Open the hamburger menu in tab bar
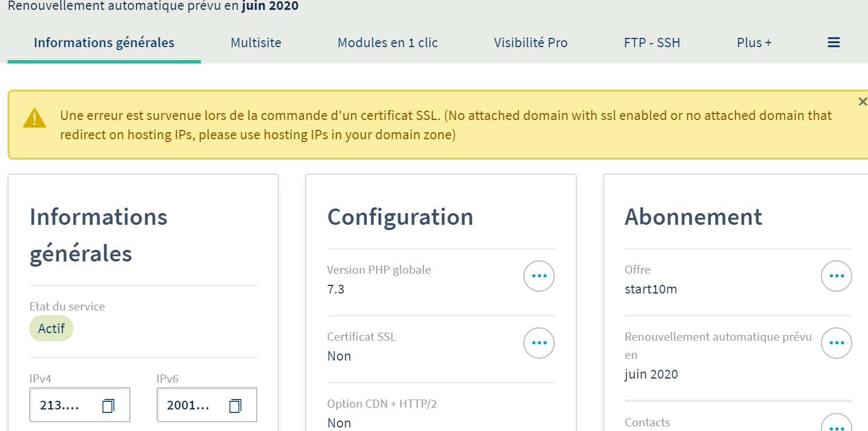 tap(834, 43)
